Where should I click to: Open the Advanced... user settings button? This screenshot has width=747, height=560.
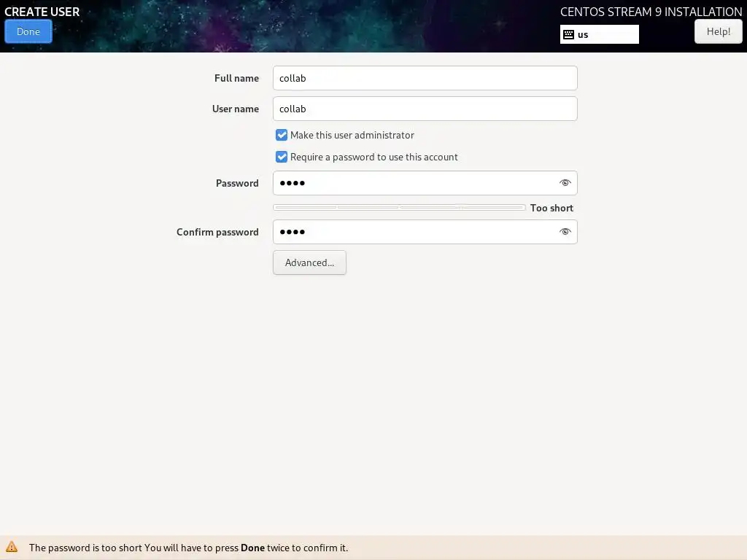[309, 262]
